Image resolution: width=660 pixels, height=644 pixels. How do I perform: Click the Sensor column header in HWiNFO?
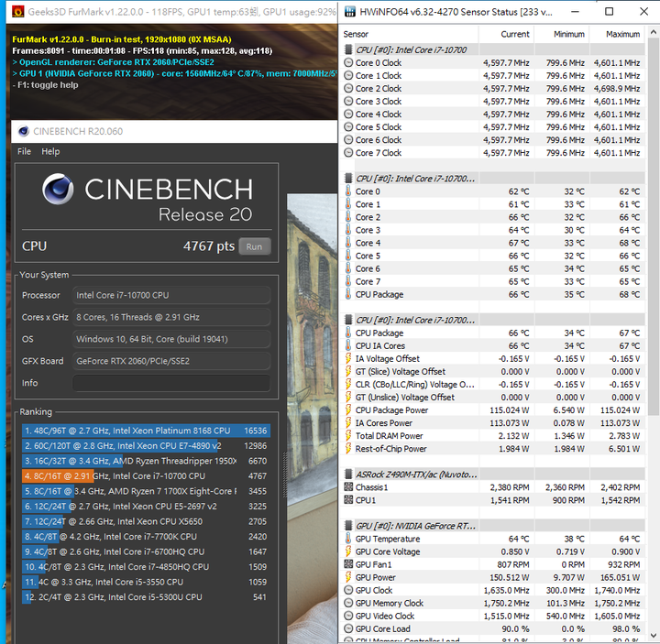(409, 34)
